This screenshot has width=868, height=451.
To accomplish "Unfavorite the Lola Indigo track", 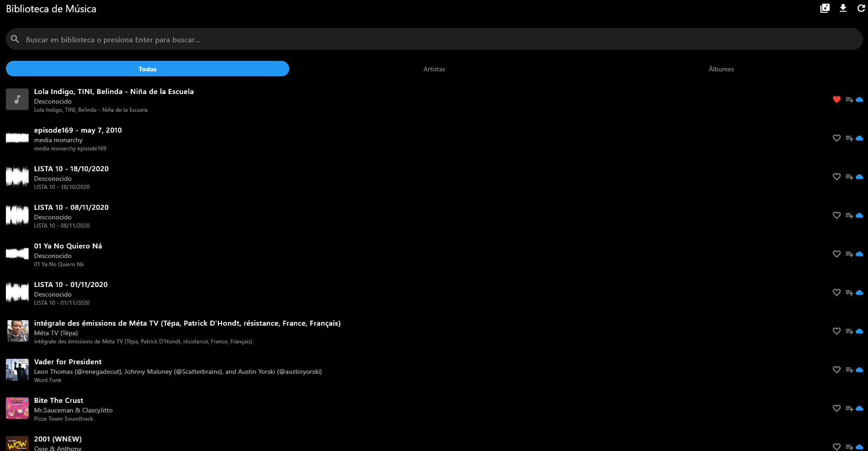I will pyautogui.click(x=837, y=99).
